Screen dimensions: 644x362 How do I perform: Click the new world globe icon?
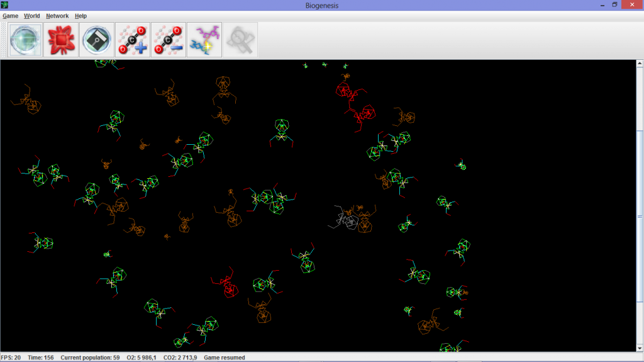click(25, 40)
